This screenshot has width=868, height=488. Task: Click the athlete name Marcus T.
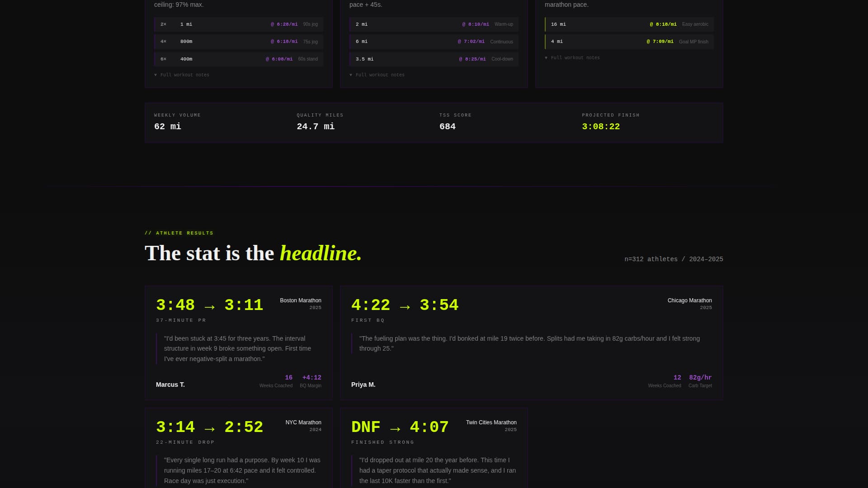point(170,385)
